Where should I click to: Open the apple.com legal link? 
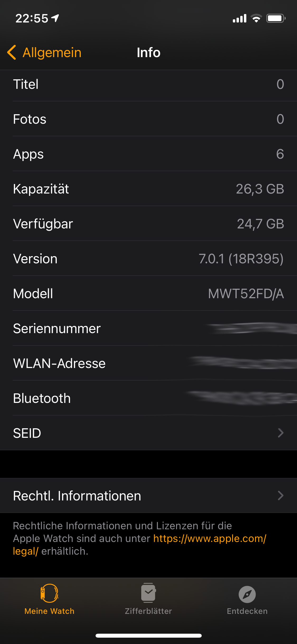coord(210,539)
